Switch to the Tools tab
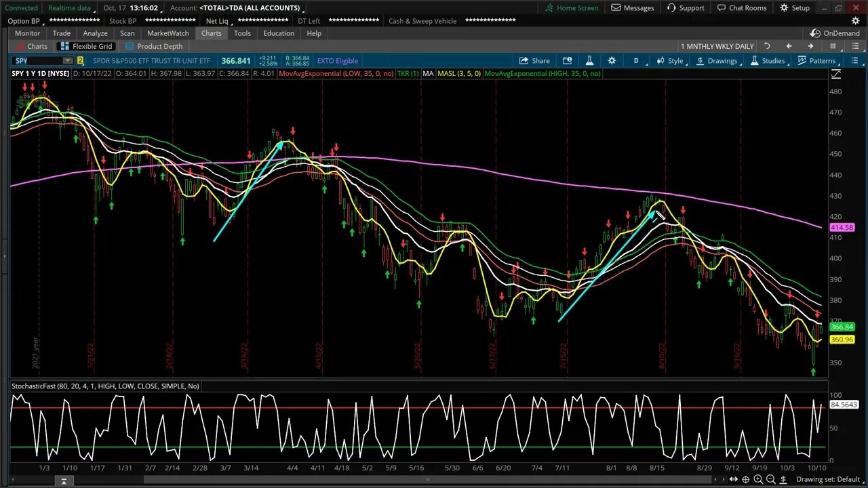This screenshot has width=868, height=488. [x=242, y=33]
